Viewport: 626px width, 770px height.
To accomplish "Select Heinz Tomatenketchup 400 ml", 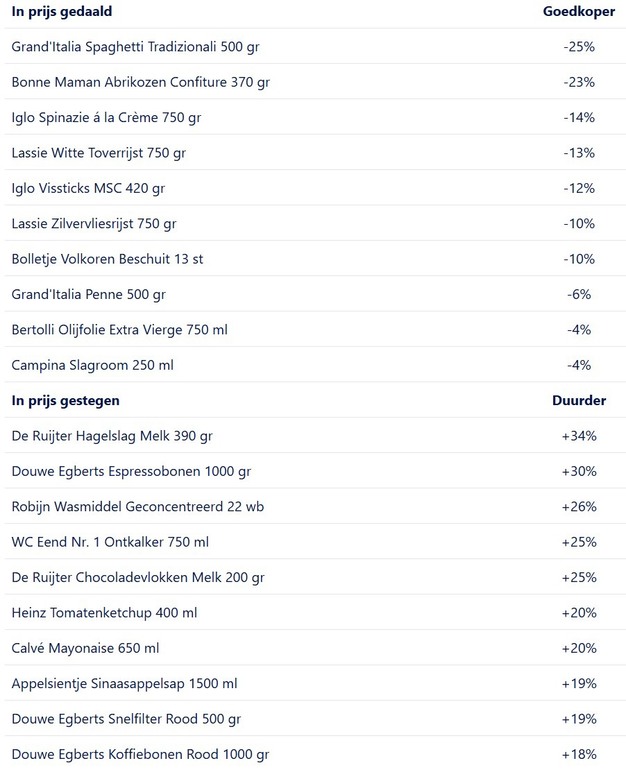I will point(104,613).
